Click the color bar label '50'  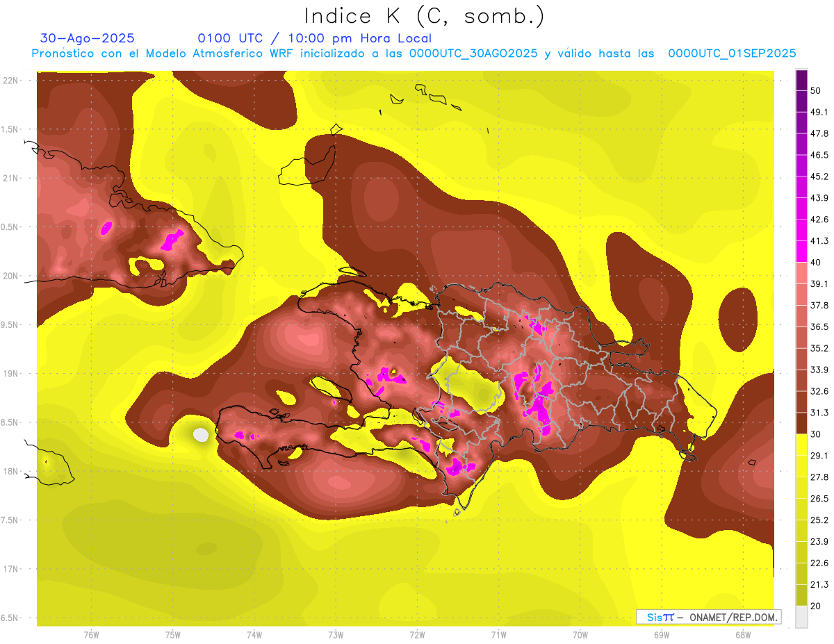(816, 90)
